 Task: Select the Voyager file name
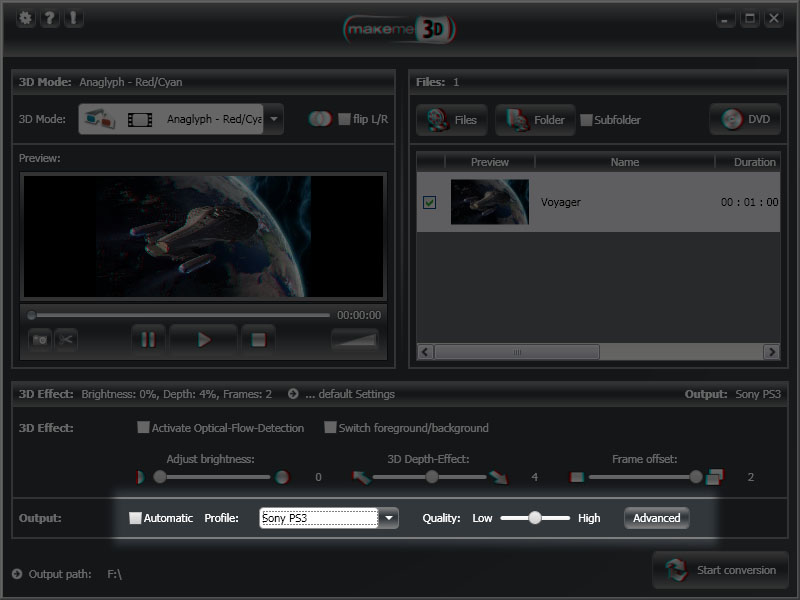(561, 202)
